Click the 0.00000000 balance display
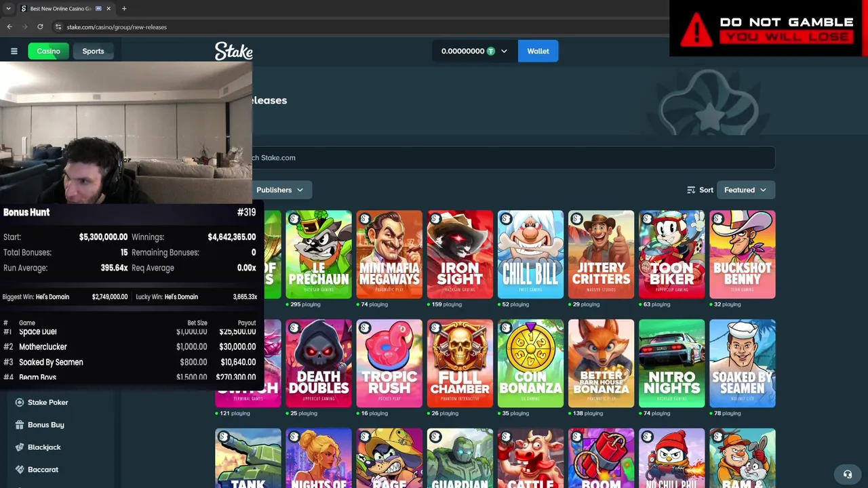This screenshot has height=488, width=868. 462,52
